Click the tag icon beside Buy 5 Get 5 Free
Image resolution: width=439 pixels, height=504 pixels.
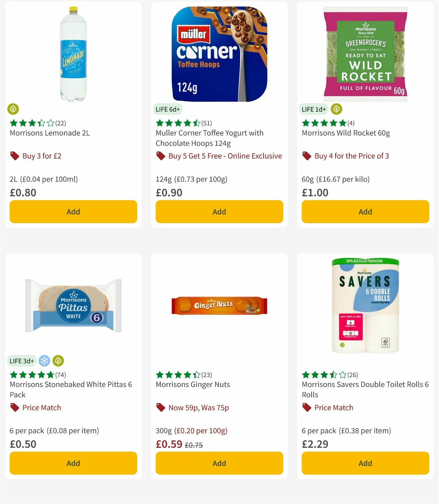tap(160, 156)
